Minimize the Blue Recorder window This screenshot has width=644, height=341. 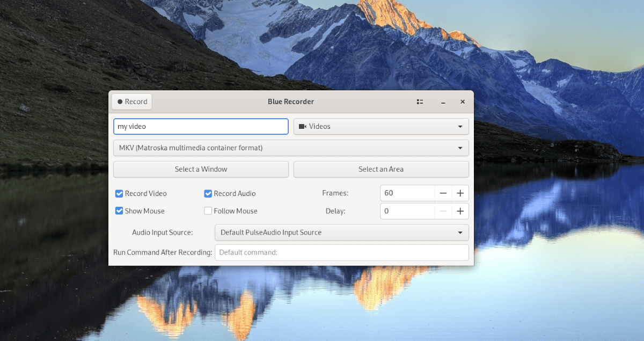coord(443,101)
